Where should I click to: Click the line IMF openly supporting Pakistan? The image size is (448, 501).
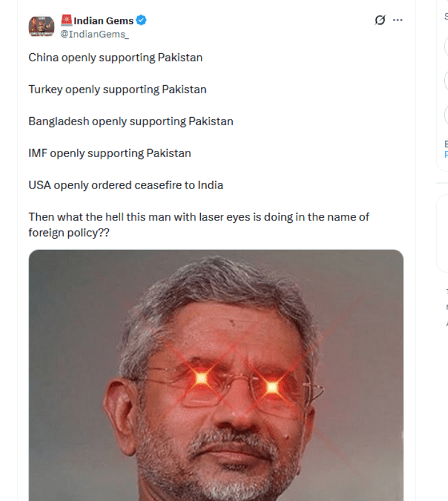(109, 153)
